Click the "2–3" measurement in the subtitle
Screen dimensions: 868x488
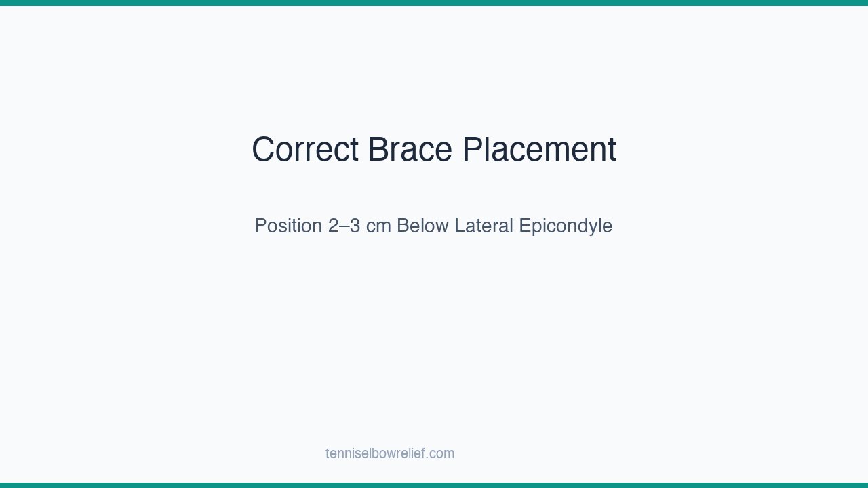[x=344, y=226]
